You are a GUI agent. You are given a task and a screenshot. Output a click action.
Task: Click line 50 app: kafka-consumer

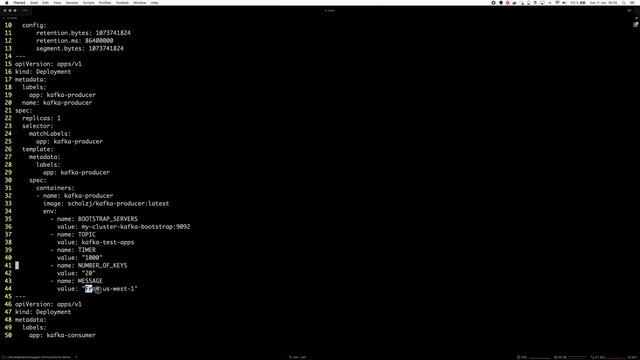pyautogui.click(x=62, y=335)
